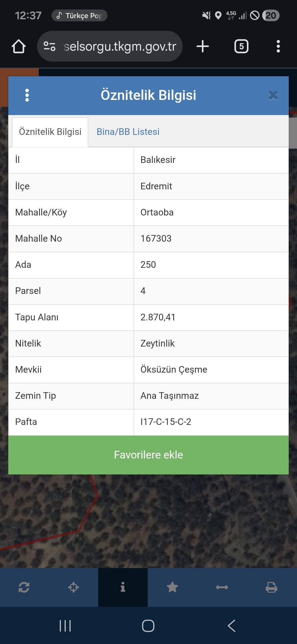Tap the Android back navigation button

pyautogui.click(x=232, y=626)
